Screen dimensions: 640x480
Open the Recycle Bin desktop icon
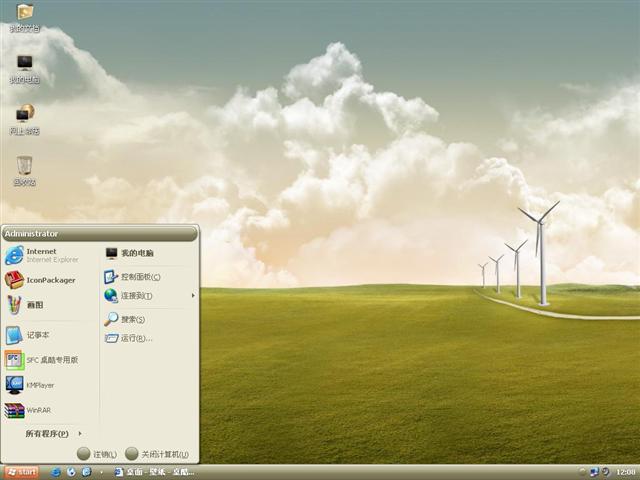click(x=24, y=168)
